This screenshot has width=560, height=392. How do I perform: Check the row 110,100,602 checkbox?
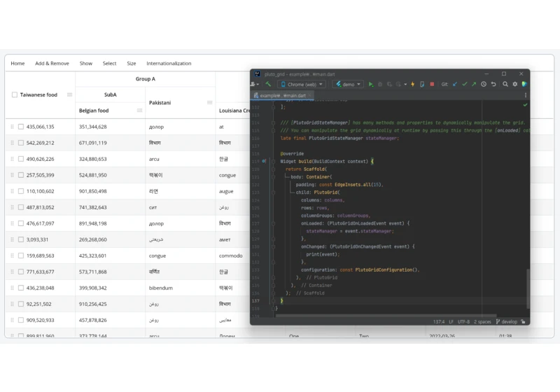point(21,191)
